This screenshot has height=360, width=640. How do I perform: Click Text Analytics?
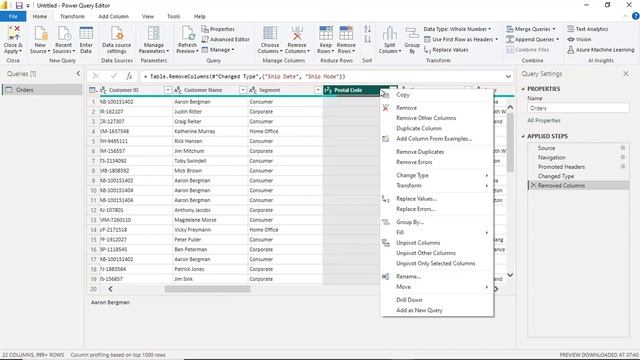click(588, 29)
